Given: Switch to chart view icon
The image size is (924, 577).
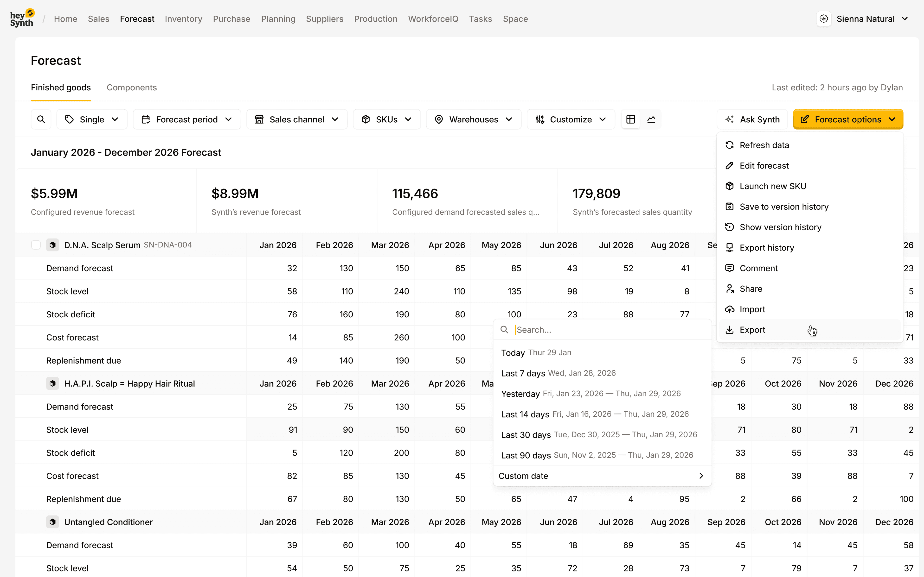Looking at the screenshot, I should point(651,119).
